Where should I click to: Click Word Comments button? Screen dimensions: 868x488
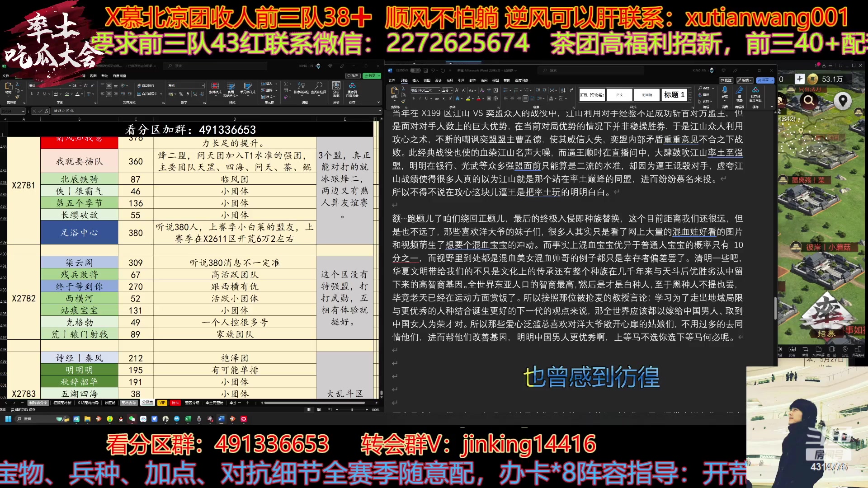click(726, 80)
